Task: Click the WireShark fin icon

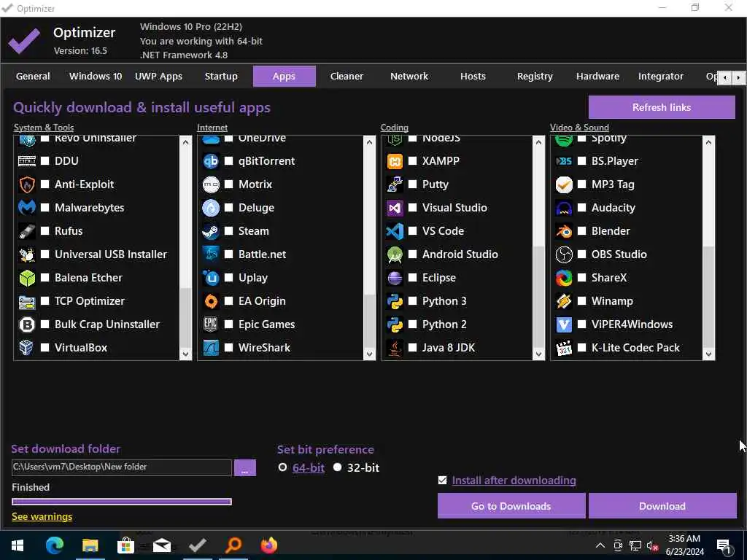Action: tap(211, 348)
